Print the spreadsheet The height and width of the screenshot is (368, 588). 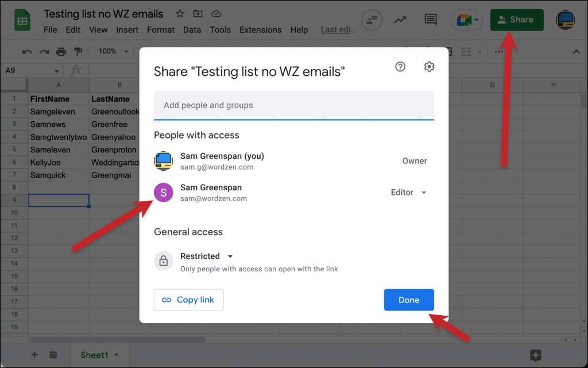[x=61, y=51]
